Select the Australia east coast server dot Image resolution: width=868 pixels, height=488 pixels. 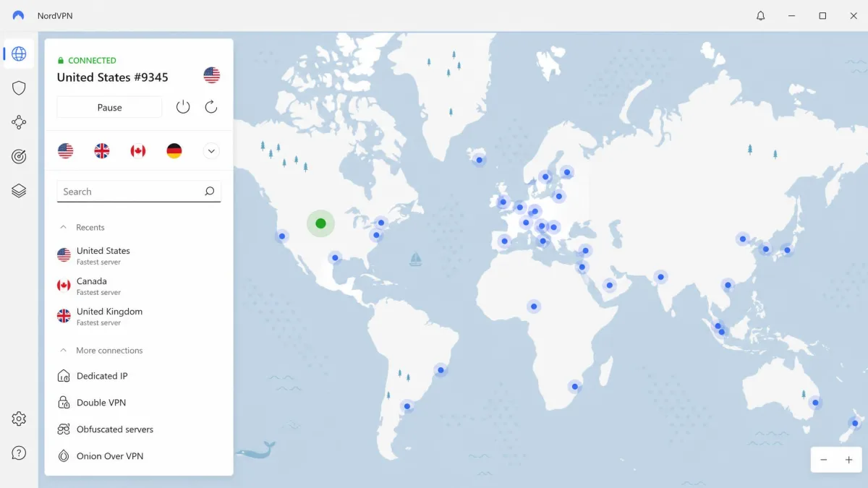click(815, 402)
